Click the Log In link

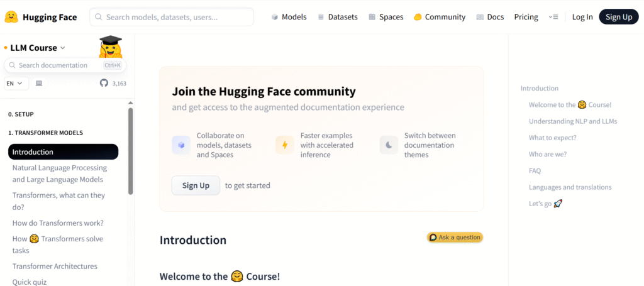[582, 17]
